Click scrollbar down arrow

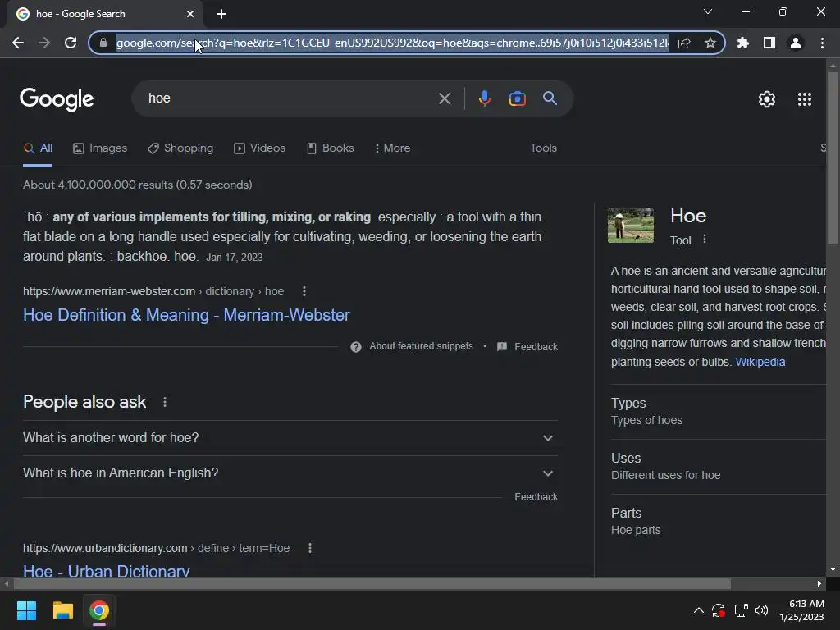[833, 569]
